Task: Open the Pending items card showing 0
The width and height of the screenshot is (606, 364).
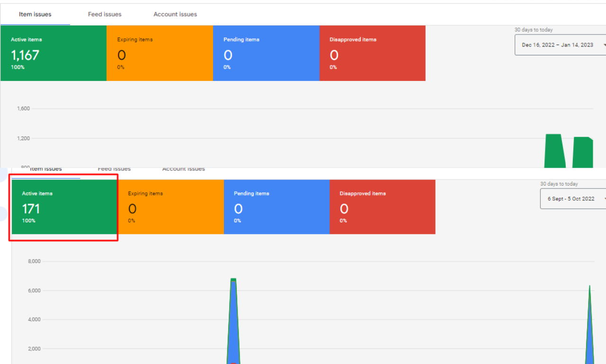Action: coord(266,53)
